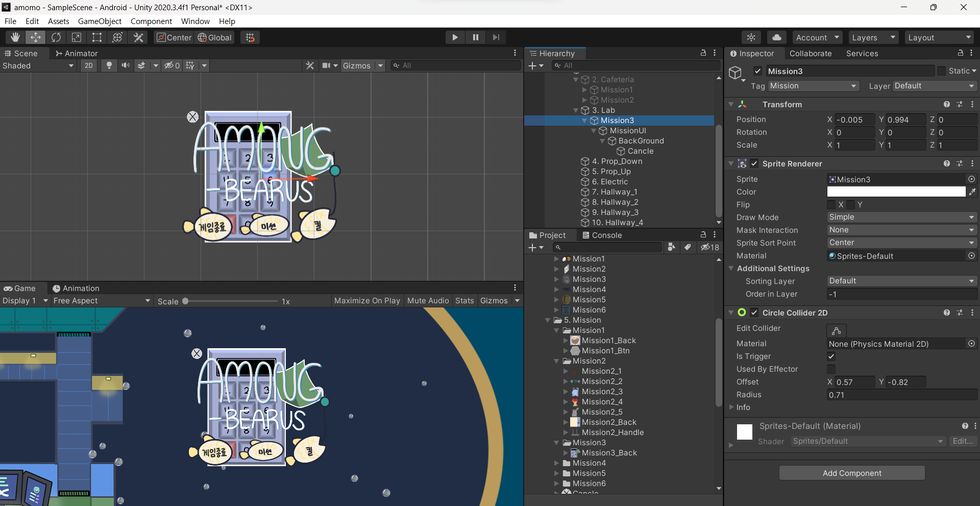The width and height of the screenshot is (980, 506).
Task: Click Maximize On Play button
Action: click(x=367, y=301)
